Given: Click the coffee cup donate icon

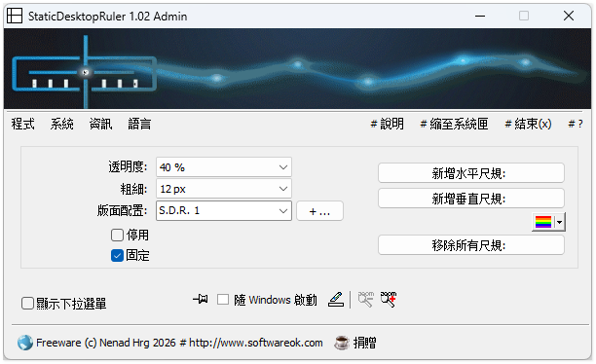Looking at the screenshot, I should click(x=342, y=343).
